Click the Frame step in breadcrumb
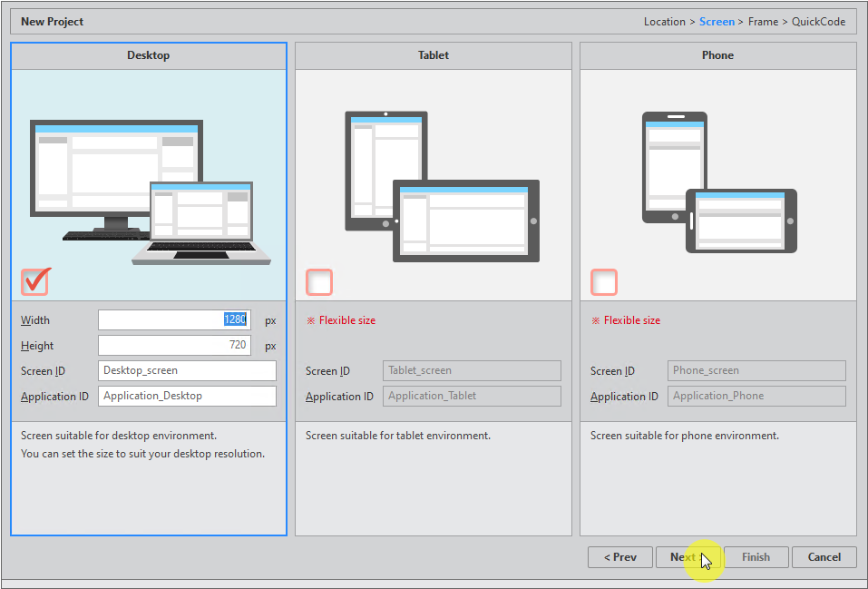 pyautogui.click(x=763, y=22)
